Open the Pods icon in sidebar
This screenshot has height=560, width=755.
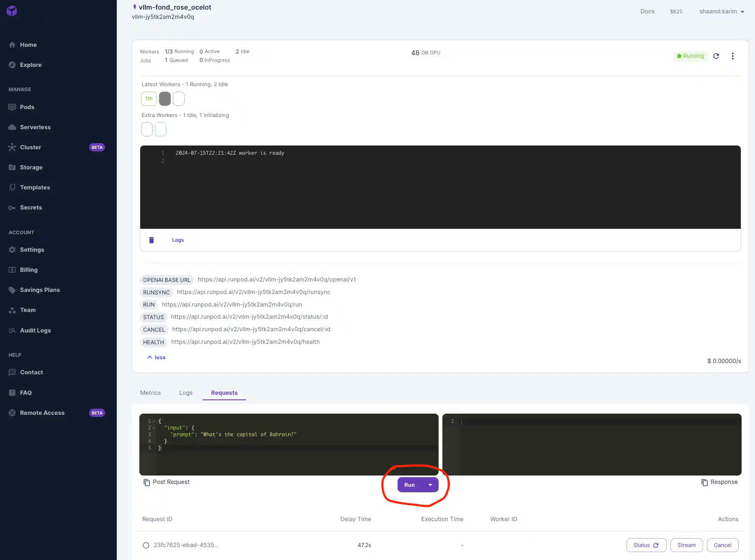[12, 107]
